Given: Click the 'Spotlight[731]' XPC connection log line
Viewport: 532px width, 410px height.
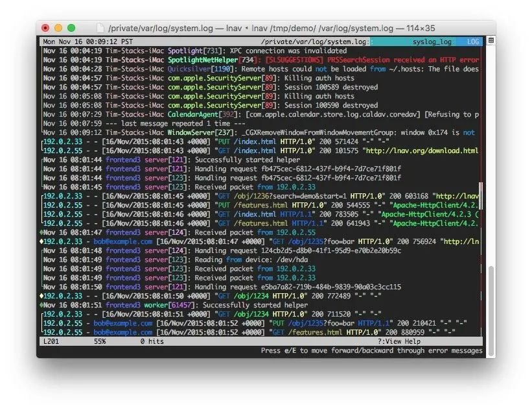Looking at the screenshot, I should click(x=195, y=51).
